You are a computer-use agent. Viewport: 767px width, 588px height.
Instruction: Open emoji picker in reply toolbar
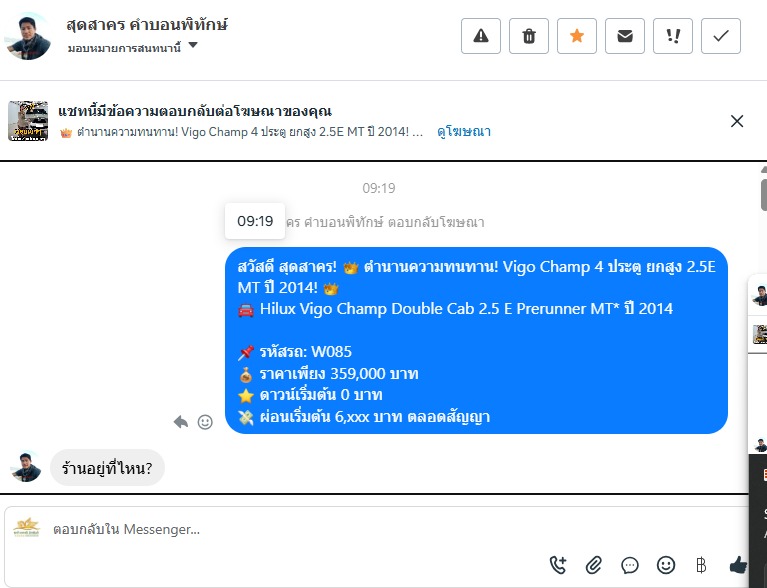click(666, 565)
